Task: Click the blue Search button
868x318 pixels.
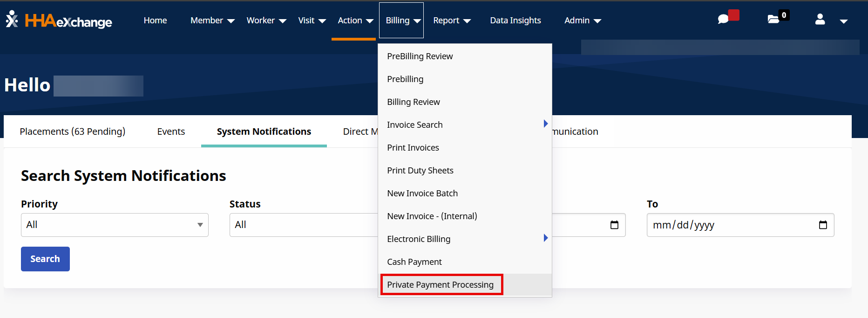Action: click(45, 259)
